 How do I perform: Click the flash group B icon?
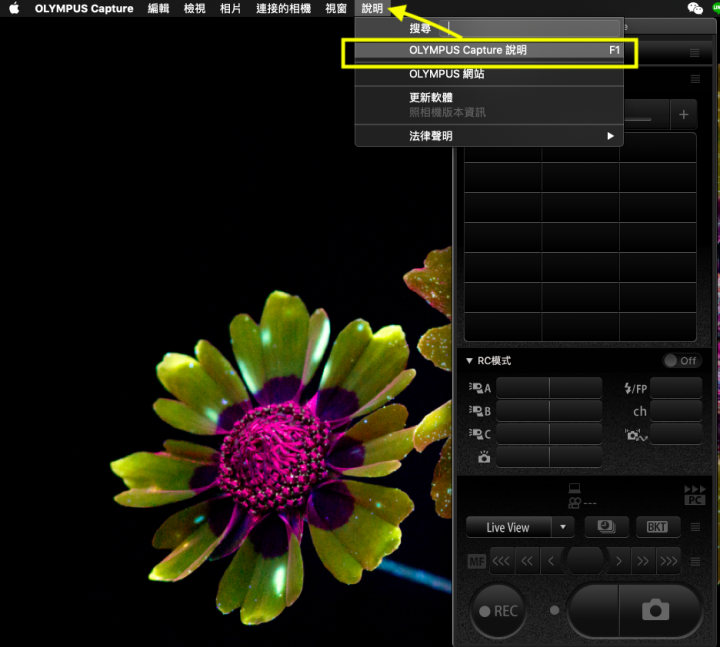point(480,411)
